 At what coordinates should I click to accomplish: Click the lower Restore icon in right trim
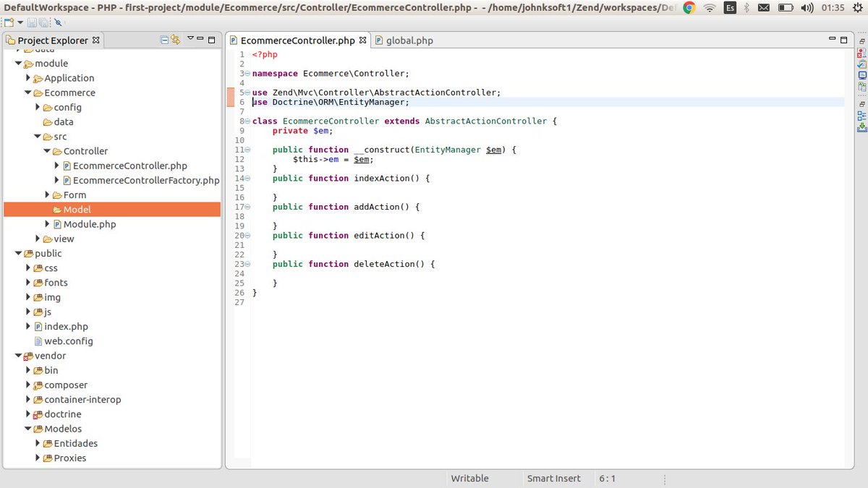(x=862, y=104)
